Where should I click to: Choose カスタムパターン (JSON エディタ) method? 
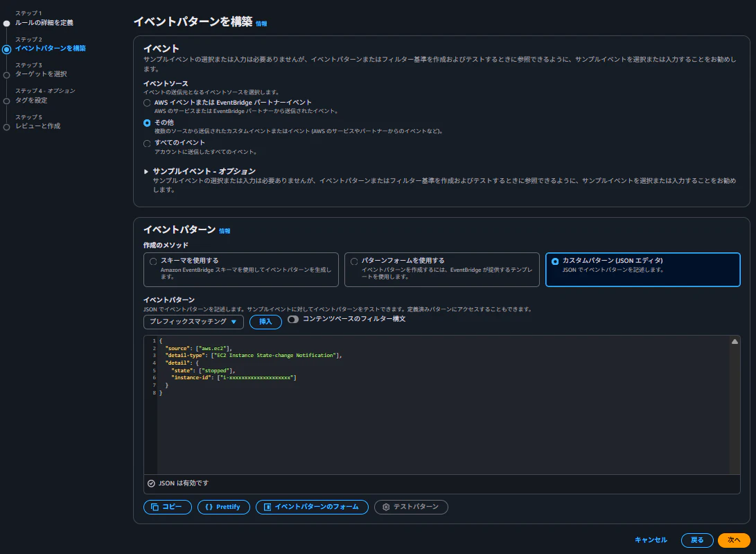tap(642, 270)
